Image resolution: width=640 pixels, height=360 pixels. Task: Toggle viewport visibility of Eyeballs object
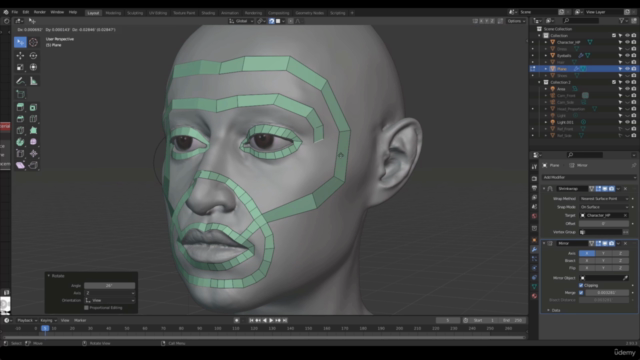click(x=627, y=56)
